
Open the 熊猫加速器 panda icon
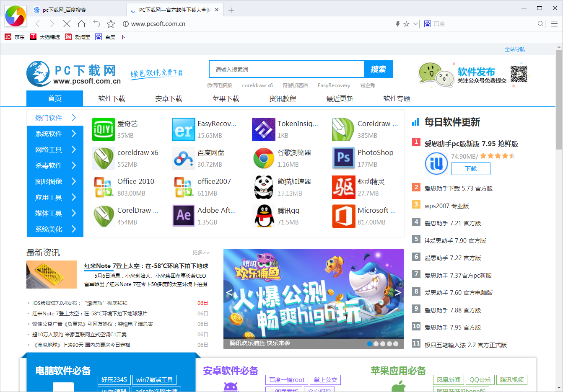263,187
